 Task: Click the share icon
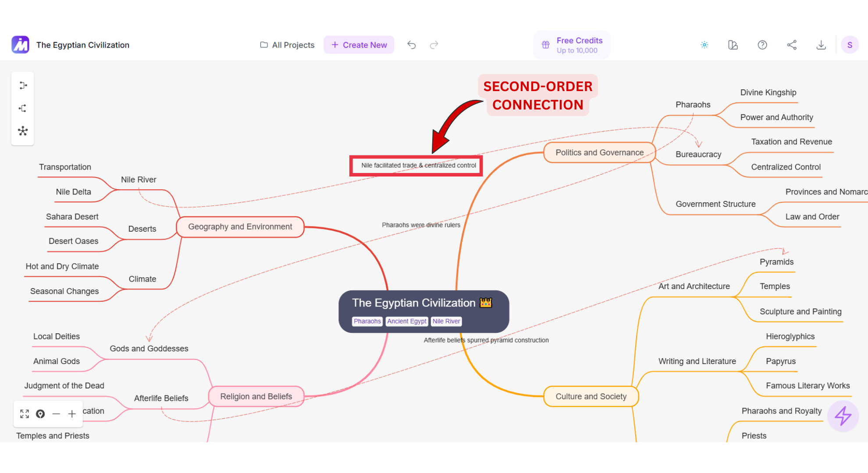point(792,45)
